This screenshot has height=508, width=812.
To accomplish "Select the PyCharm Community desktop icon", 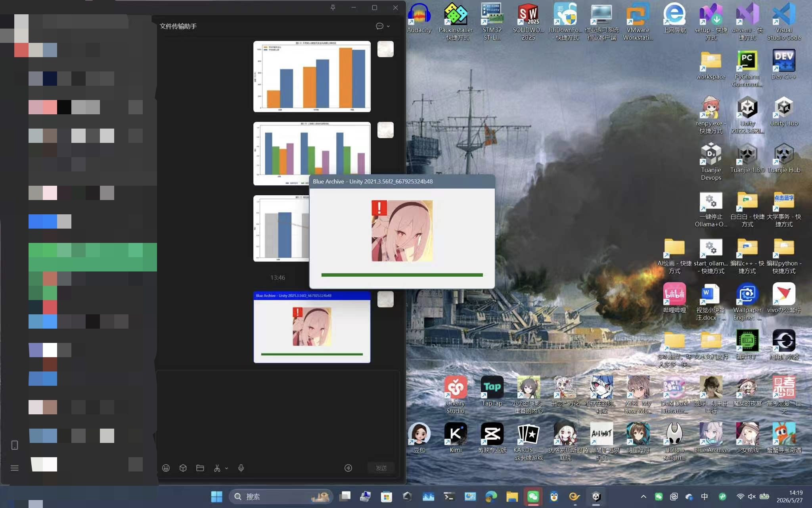I will tap(747, 69).
